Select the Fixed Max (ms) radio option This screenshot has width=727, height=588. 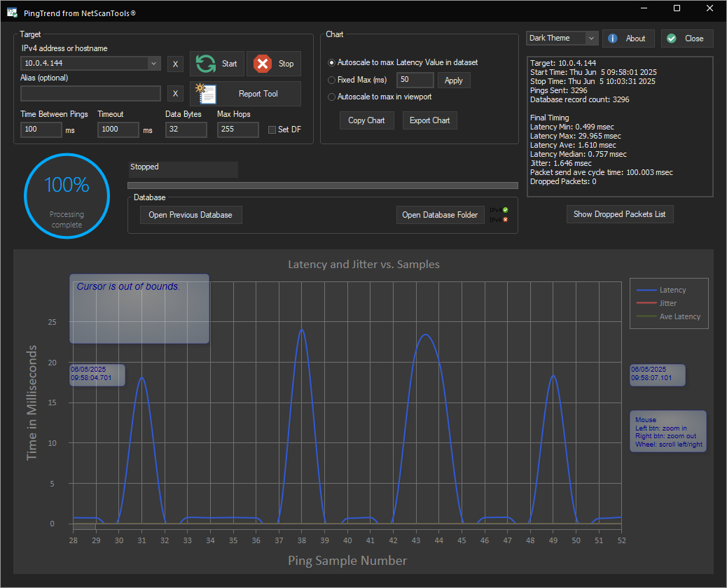tap(332, 80)
